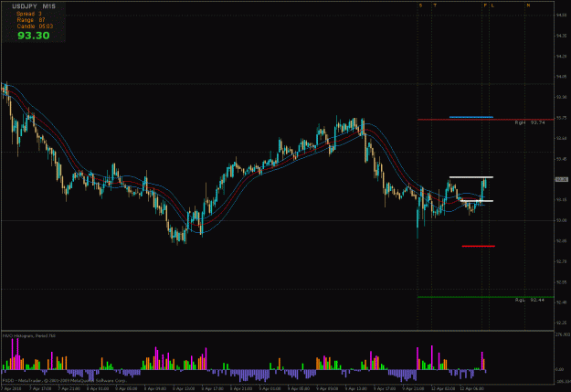
Task: Click the highlighted current price tag on the price axis
Action: 561,179
